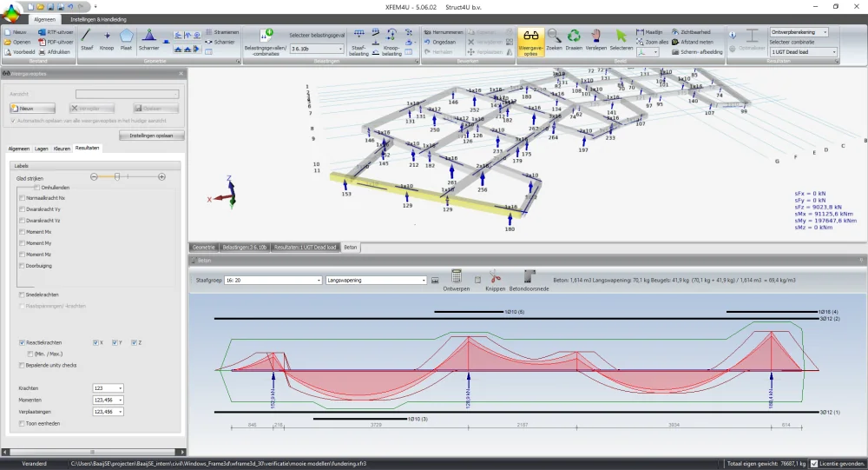Toggle the Snedekrachten checkbox

pos(23,295)
